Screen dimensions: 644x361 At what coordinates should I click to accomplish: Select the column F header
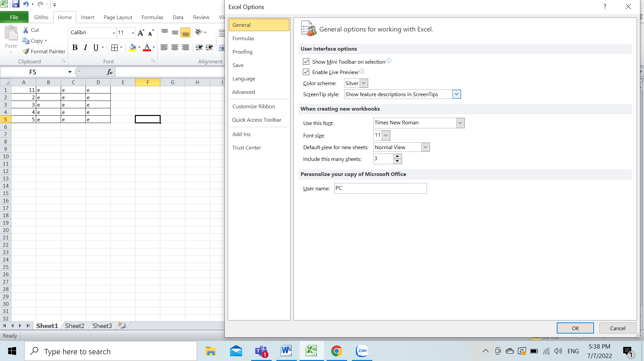(x=148, y=82)
